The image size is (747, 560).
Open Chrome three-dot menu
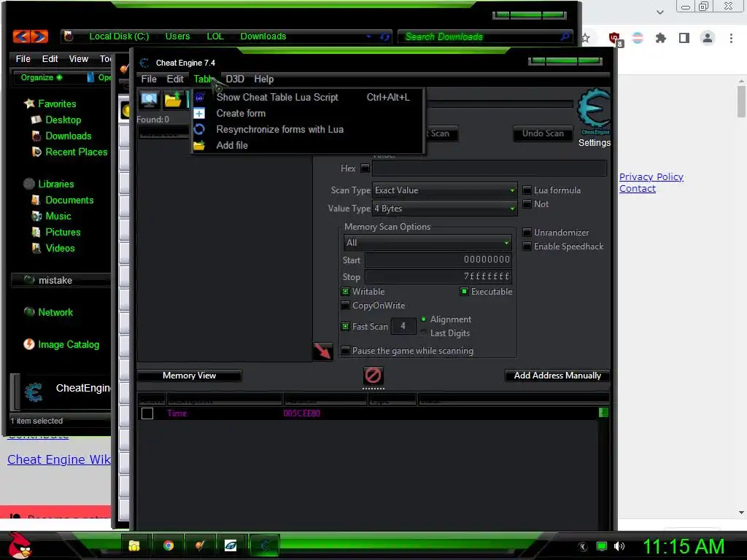tap(731, 38)
